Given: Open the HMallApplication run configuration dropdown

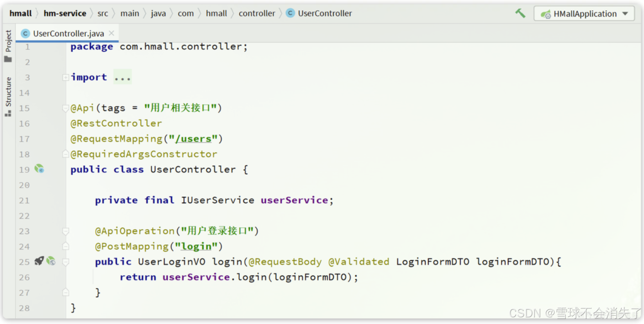Looking at the screenshot, I should pos(584,14).
